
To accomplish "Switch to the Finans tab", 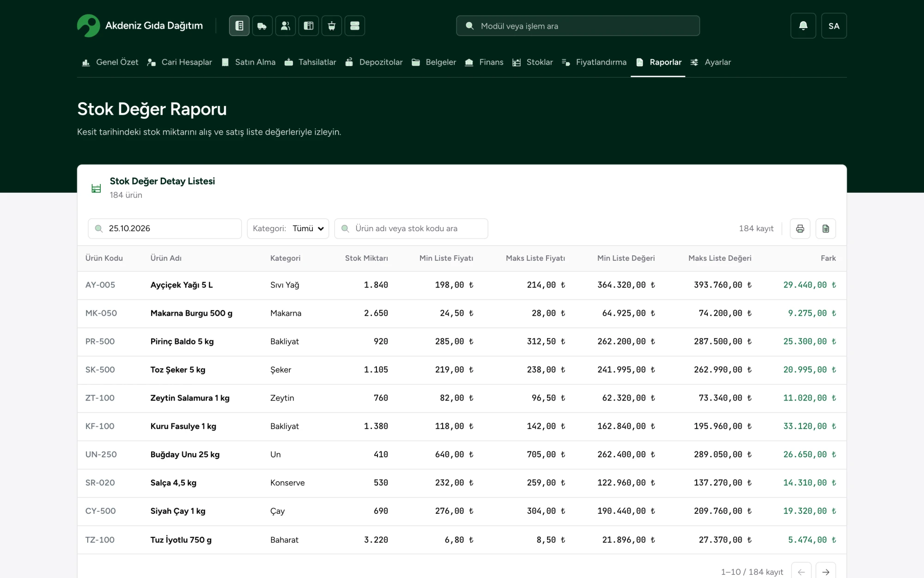I will point(484,62).
